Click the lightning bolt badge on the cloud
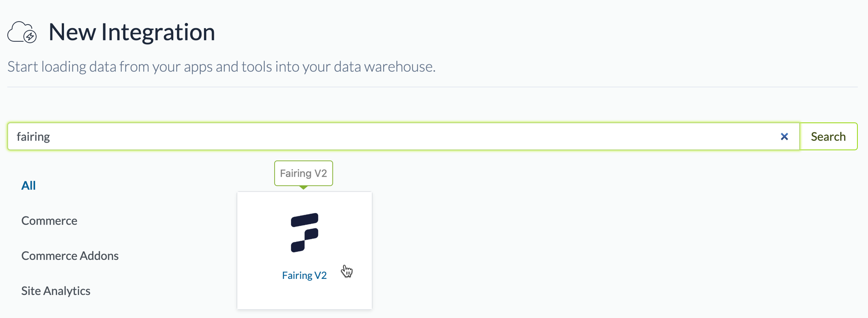 point(30,37)
